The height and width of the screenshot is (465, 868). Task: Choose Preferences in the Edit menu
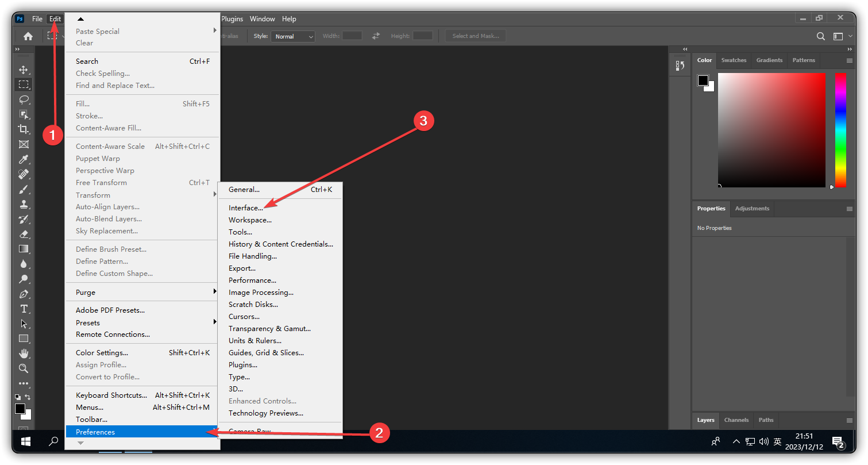[x=142, y=432]
